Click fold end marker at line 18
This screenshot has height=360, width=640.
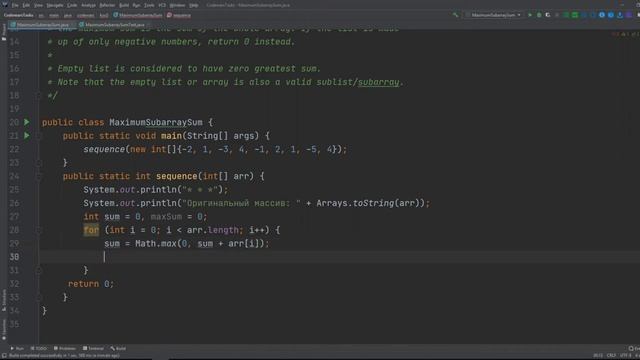coord(38,95)
